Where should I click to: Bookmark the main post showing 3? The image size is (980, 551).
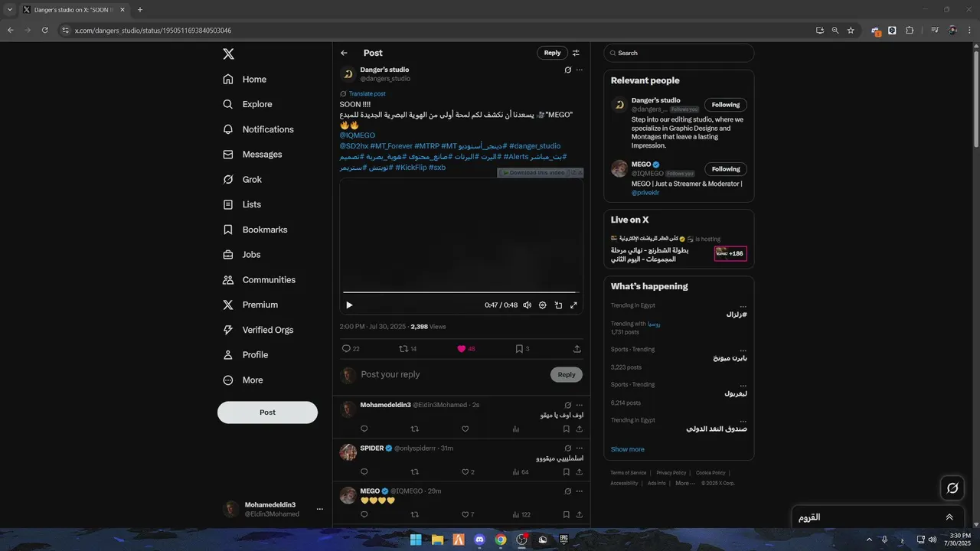519,349
